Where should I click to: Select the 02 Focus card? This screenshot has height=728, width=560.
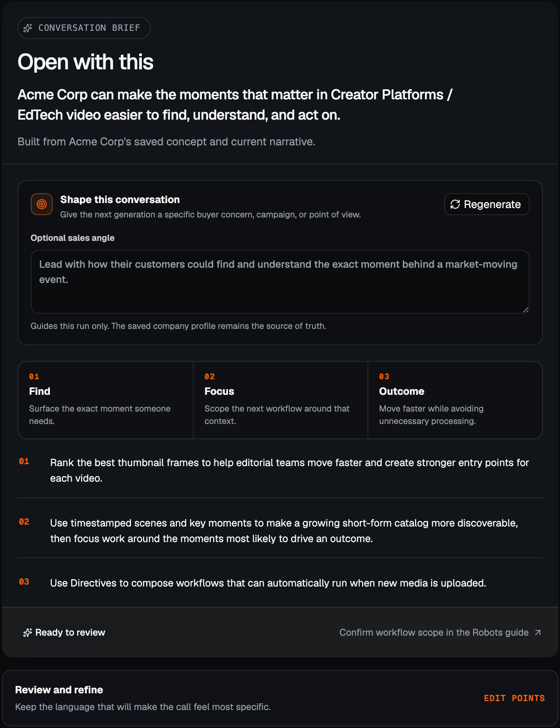coord(281,400)
